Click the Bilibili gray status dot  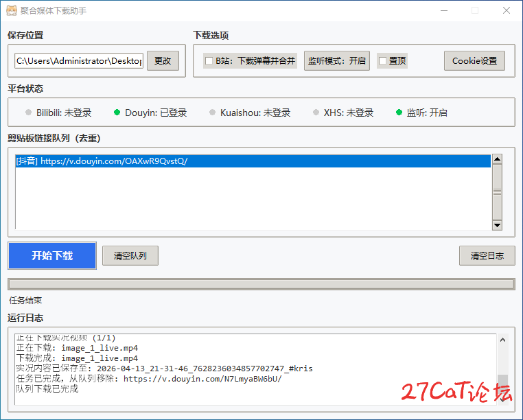28,113
